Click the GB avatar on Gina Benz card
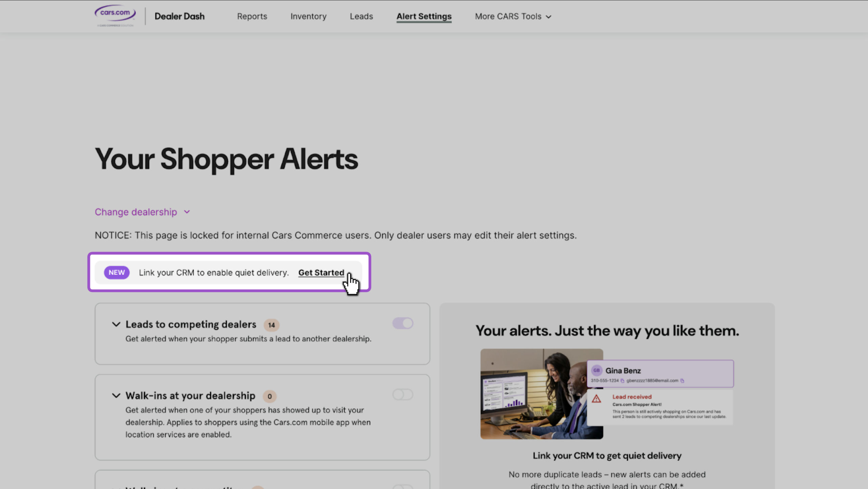This screenshot has width=868, height=489. coord(596,370)
